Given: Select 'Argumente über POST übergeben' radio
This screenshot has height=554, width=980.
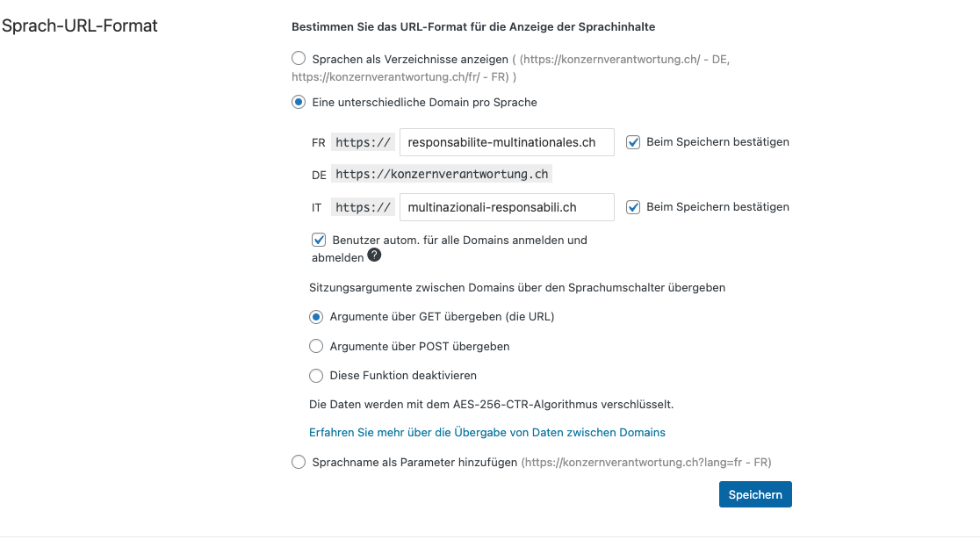Looking at the screenshot, I should coord(316,347).
